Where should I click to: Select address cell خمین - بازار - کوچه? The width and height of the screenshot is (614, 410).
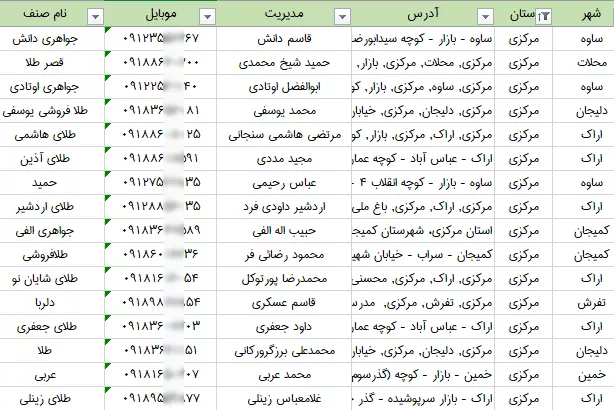423,374
